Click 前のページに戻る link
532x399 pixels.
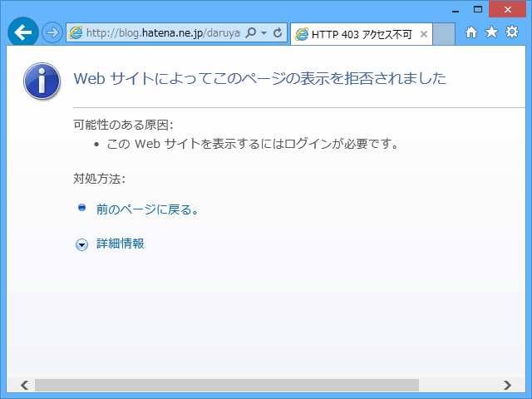point(148,209)
